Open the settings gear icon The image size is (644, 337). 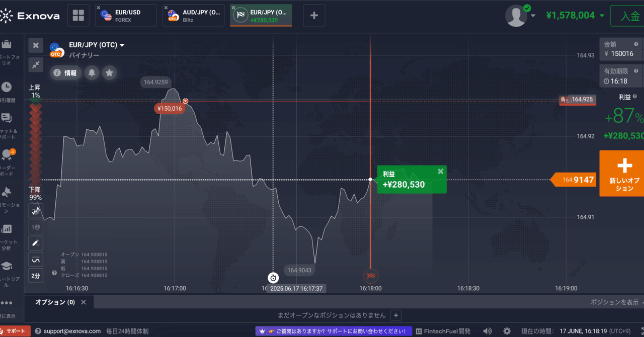tap(507, 331)
